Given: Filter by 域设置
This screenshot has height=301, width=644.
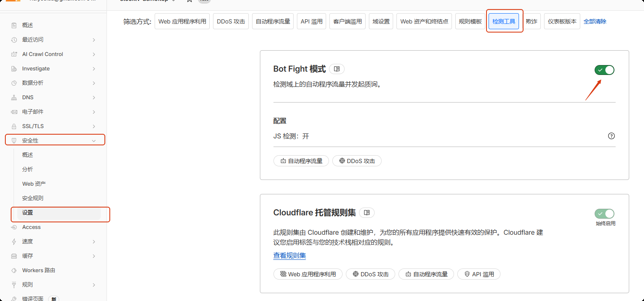Looking at the screenshot, I should pos(381,21).
